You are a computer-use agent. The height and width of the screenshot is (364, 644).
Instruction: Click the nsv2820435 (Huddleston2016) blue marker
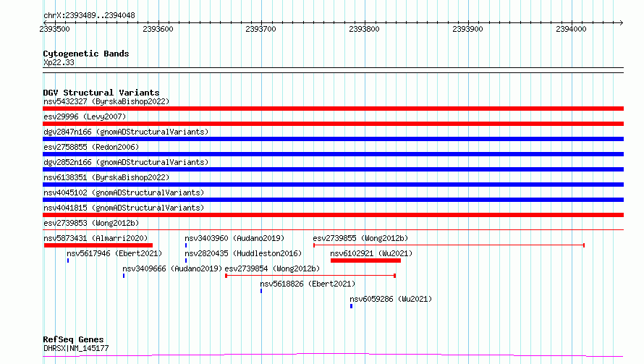[186, 261]
